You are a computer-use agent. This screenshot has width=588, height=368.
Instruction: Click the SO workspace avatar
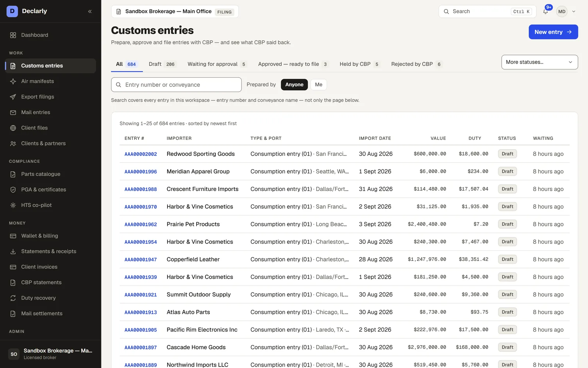[x=14, y=354]
